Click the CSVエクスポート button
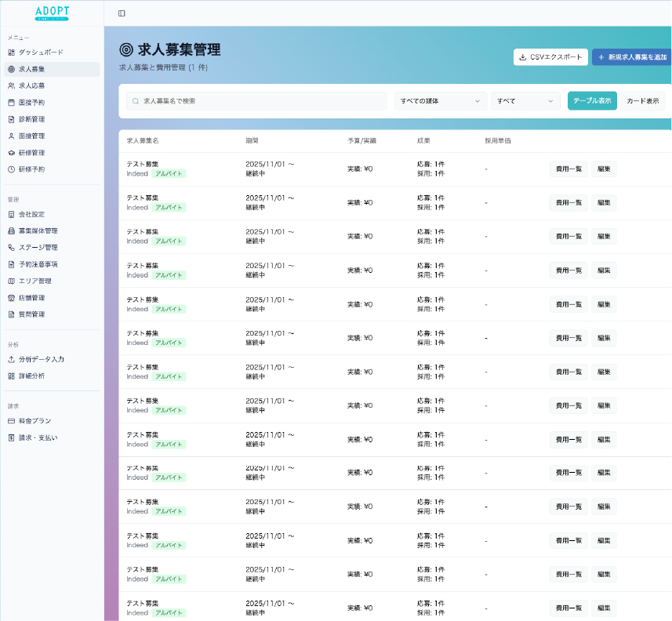 (x=550, y=57)
